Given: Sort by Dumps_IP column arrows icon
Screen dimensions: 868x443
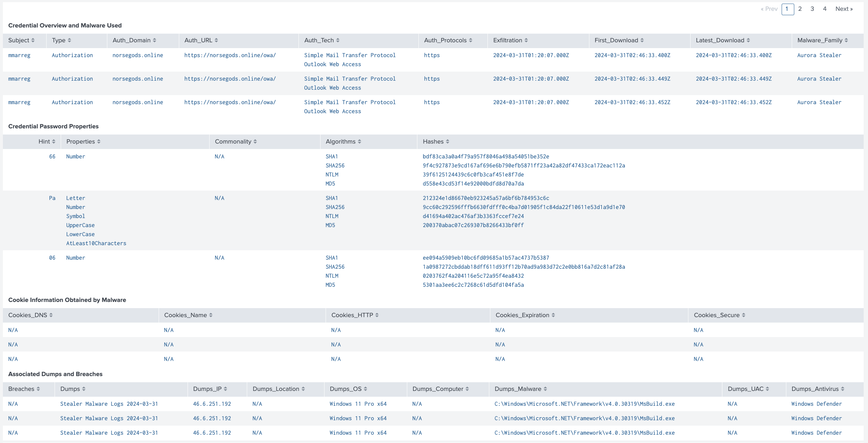Looking at the screenshot, I should pos(225,389).
